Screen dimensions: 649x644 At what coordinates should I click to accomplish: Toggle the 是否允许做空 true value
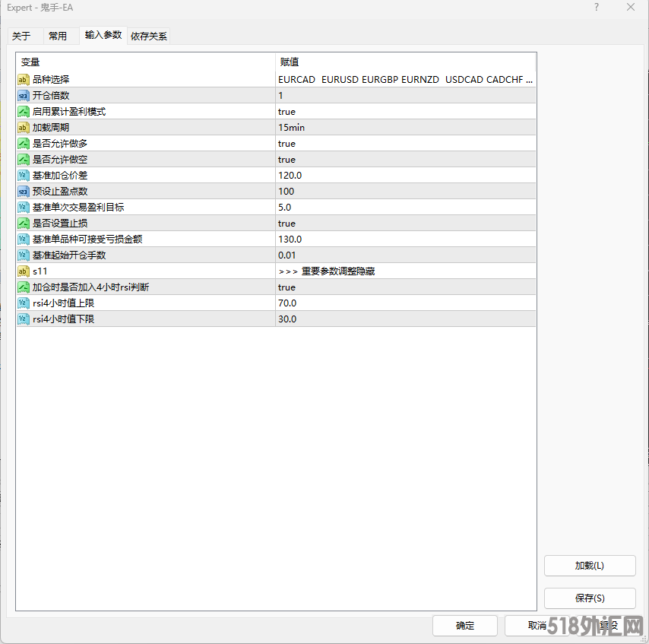(406, 160)
